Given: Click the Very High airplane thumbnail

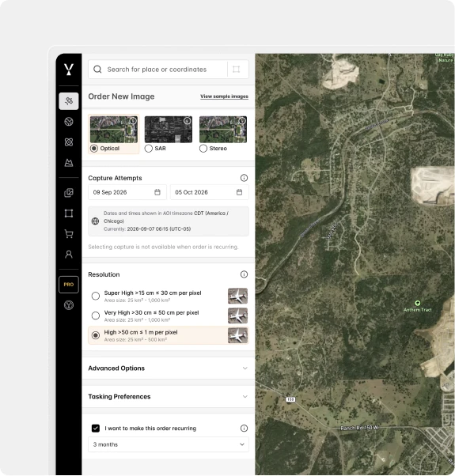Looking at the screenshot, I should 238,315.
